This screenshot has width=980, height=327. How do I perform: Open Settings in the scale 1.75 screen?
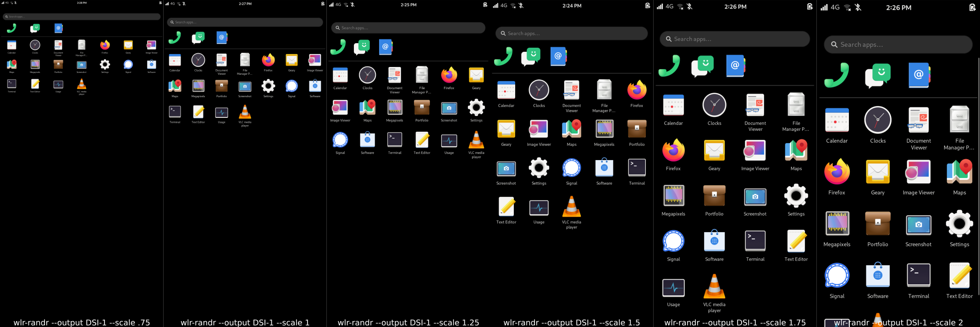[x=796, y=196]
